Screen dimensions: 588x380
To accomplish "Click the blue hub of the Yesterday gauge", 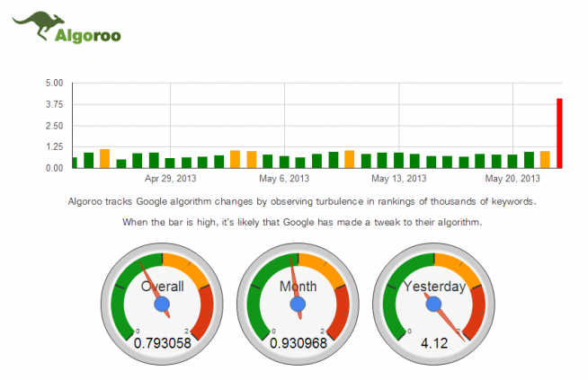I will (434, 304).
